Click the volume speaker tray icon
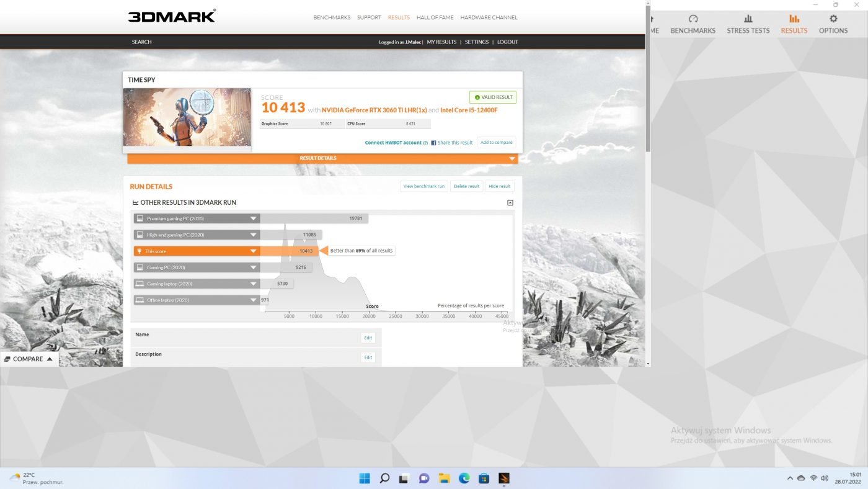Screen dimensions: 868x489 point(825,478)
